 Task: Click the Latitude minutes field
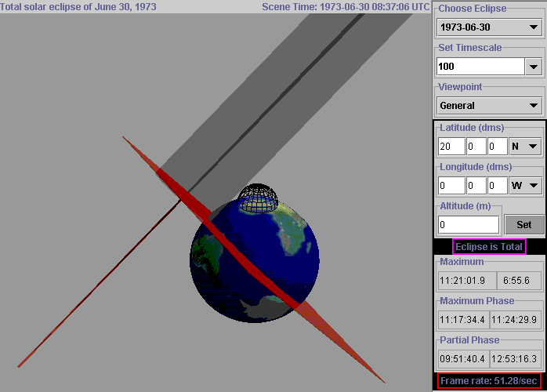tap(476, 146)
